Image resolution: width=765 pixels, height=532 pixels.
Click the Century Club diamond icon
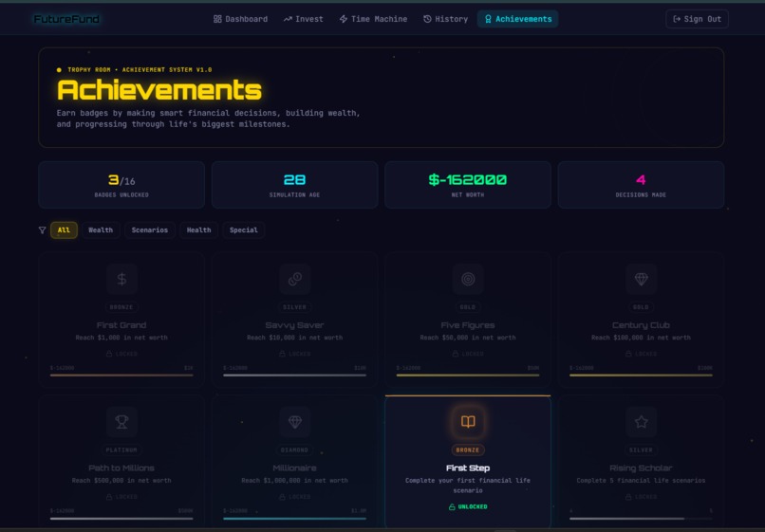click(641, 279)
